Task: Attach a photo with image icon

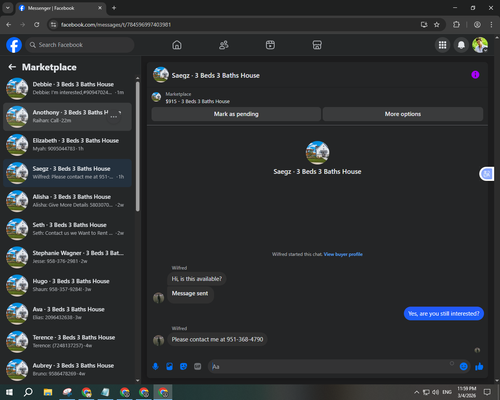Action: point(169,367)
